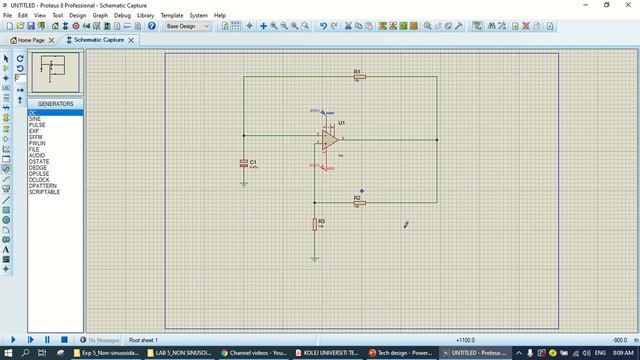Select capacitor C1 on the schematic
This screenshot has width=640, height=360.
coord(244,163)
